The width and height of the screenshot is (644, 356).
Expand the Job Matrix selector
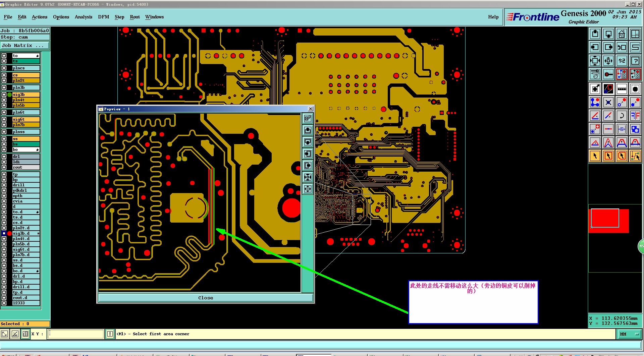point(25,45)
